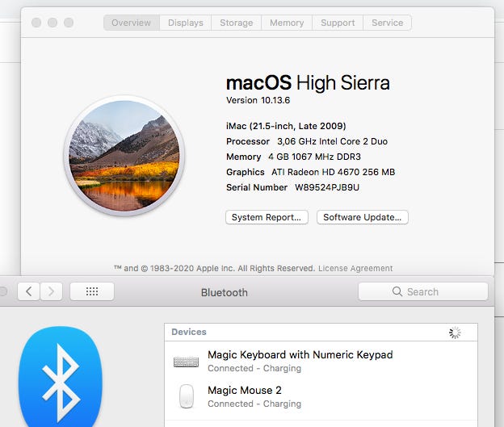This screenshot has width=504, height=427.
Task: Click the Search field in Bluetooth window
Action: click(423, 291)
